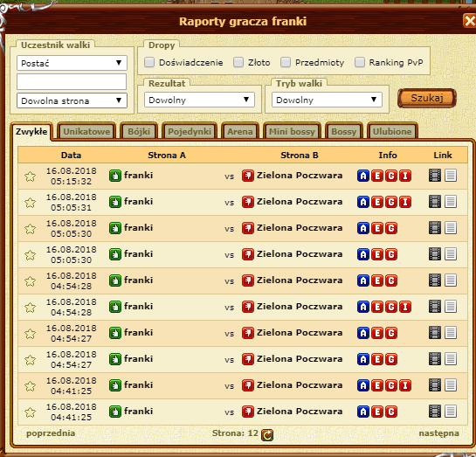Open film replay for last report row
This screenshot has height=457, width=476.
435,412
